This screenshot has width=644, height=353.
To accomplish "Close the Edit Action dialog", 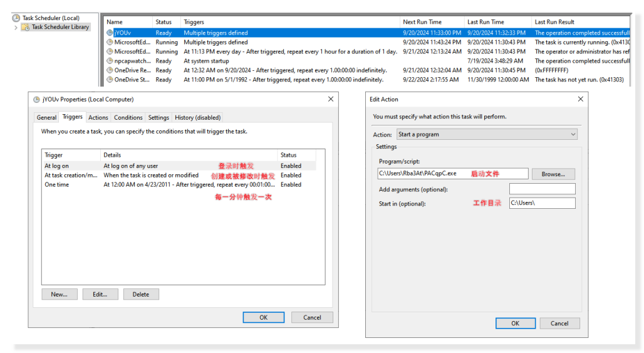I will [580, 99].
